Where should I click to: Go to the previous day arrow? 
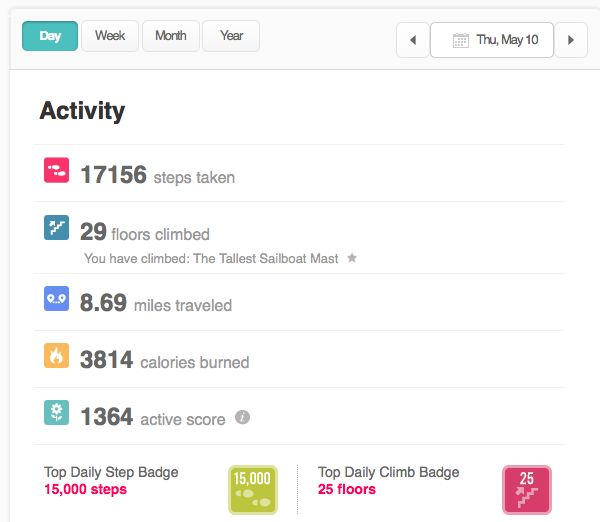(413, 40)
